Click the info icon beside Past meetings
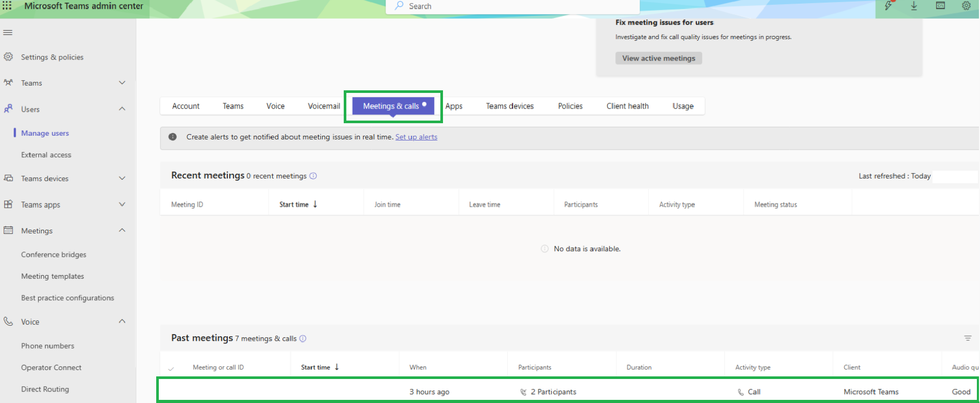This screenshot has height=403, width=980. click(303, 338)
